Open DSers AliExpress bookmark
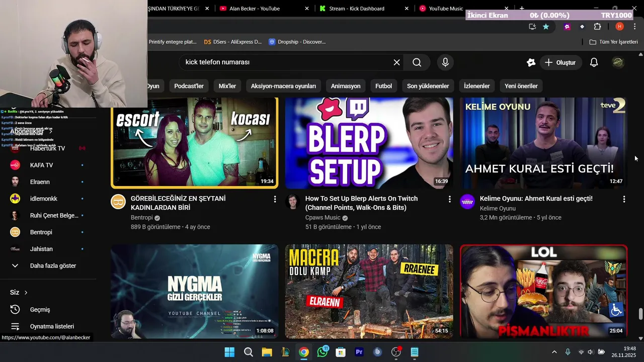This screenshot has width=644, height=362. pos(232,42)
